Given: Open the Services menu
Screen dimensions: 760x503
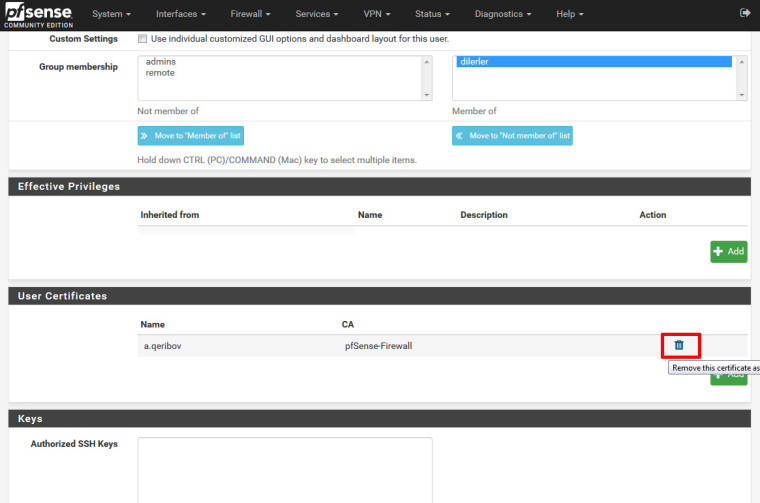Looking at the screenshot, I should coord(317,14).
